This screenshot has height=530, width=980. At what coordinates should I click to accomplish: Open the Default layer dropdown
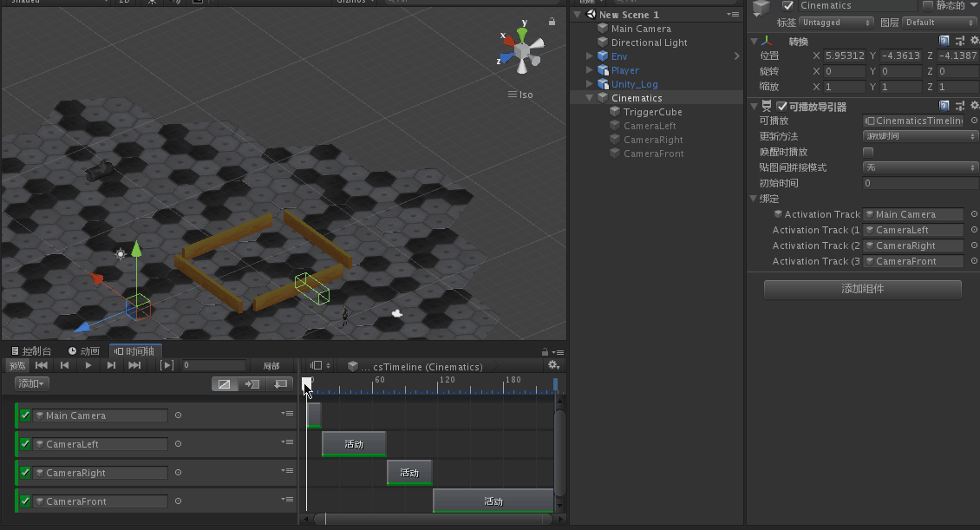940,23
